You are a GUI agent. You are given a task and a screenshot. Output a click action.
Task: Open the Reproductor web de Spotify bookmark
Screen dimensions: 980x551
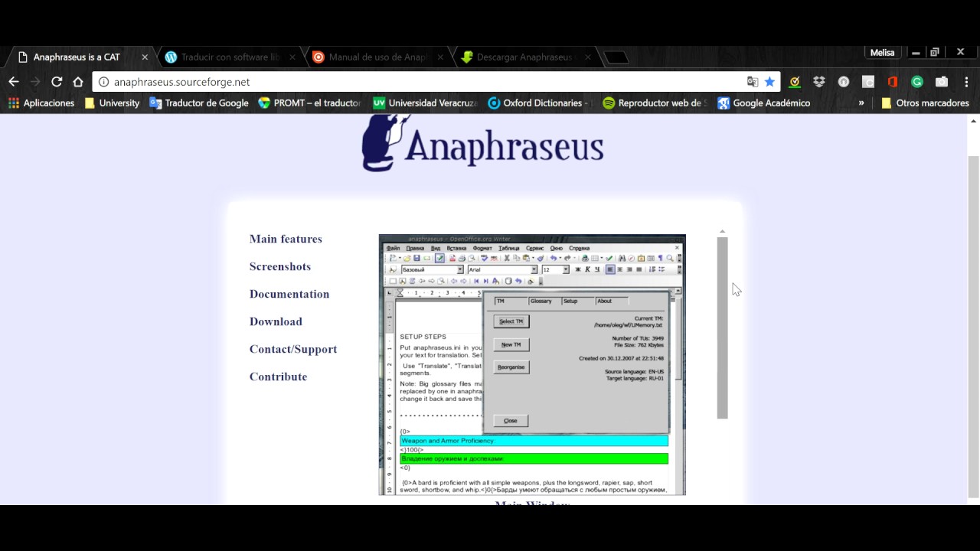point(655,103)
